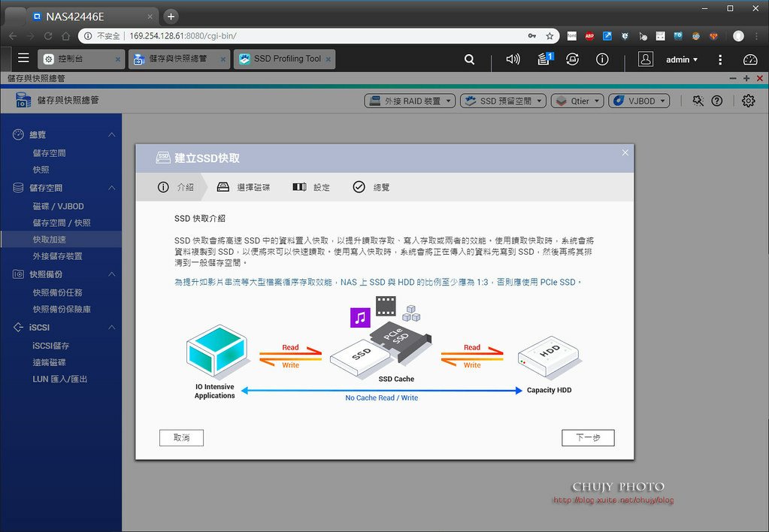Open the ABP extension icon
The image size is (769, 532).
tap(589, 36)
